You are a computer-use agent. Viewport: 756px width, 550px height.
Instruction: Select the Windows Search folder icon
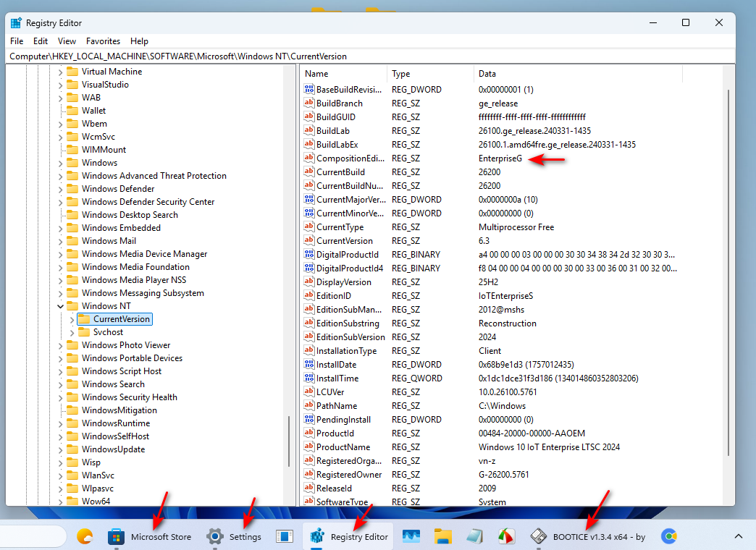click(72, 384)
